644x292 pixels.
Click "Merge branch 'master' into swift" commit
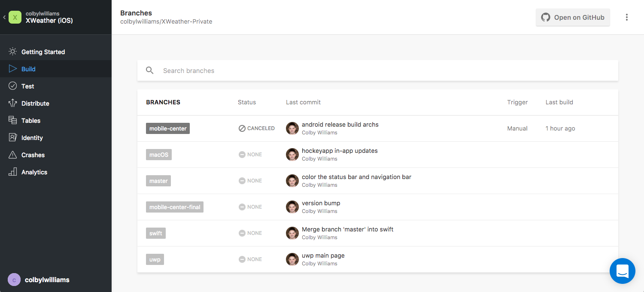click(x=348, y=229)
